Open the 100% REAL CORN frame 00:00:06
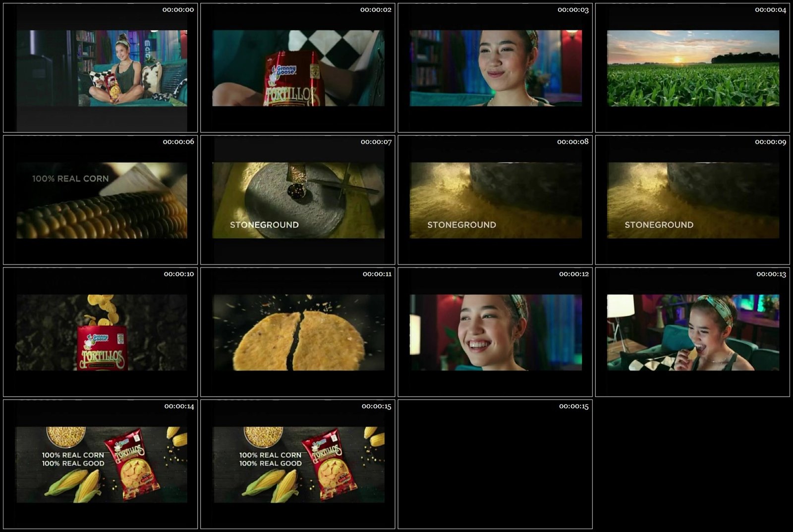 click(101, 200)
